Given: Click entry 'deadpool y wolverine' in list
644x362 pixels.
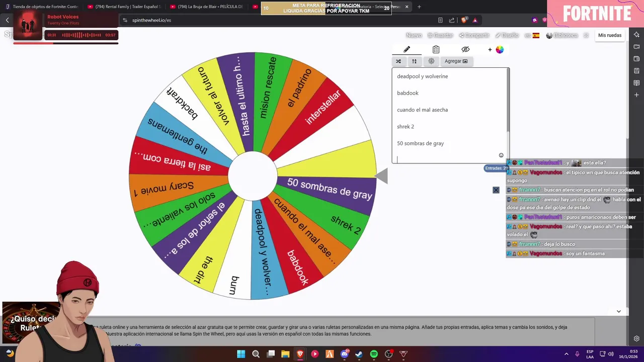Looking at the screenshot, I should (422, 76).
